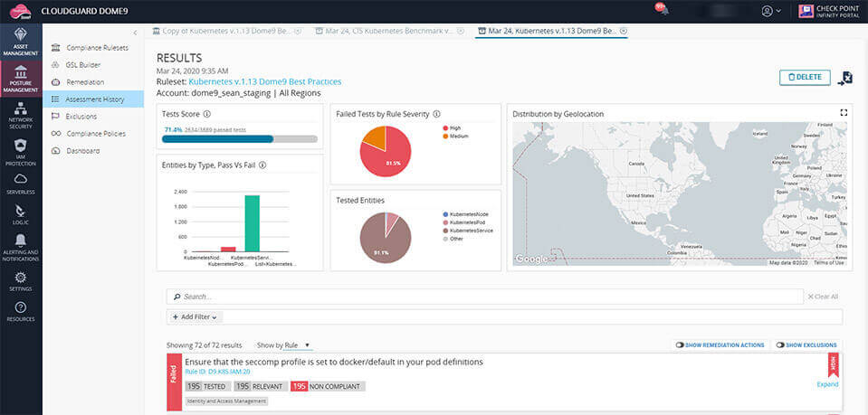This screenshot has height=415, width=868.
Task: Click the 195 Tested badge
Action: (x=207, y=387)
